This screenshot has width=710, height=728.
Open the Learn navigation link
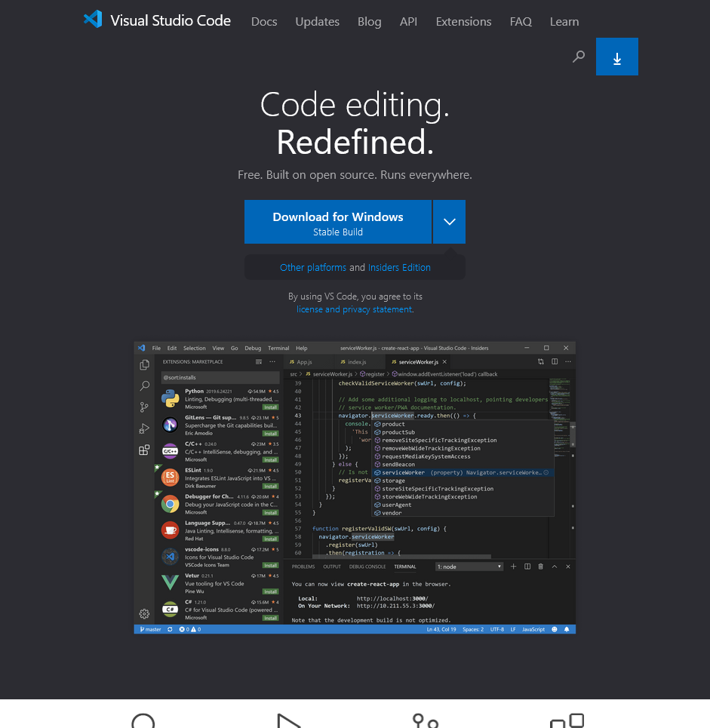pos(564,22)
